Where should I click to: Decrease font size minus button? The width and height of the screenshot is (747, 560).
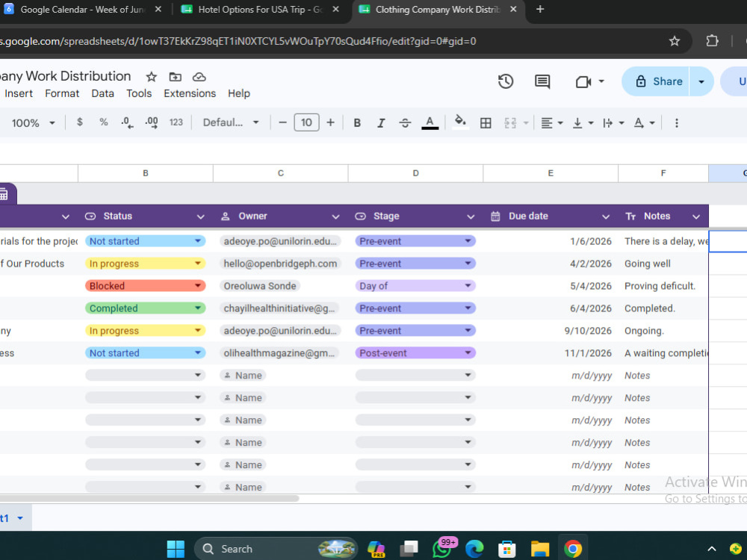pyautogui.click(x=282, y=122)
